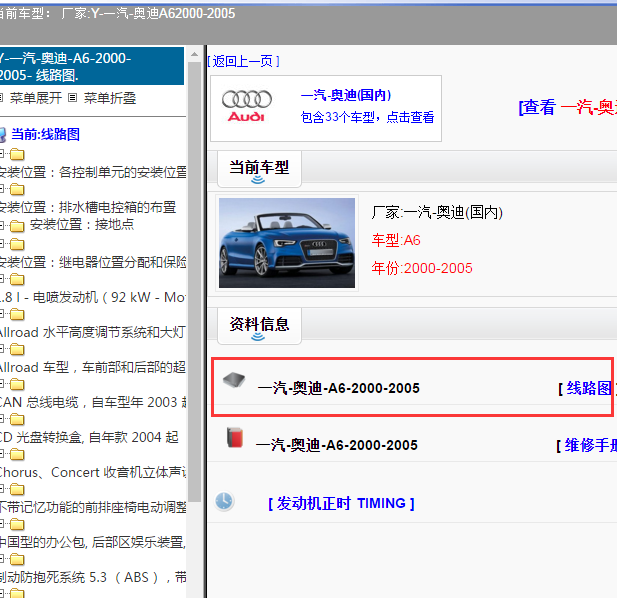
Task: Open 不带记忆功能的前排座椅电动调整 item
Action: tap(93, 507)
